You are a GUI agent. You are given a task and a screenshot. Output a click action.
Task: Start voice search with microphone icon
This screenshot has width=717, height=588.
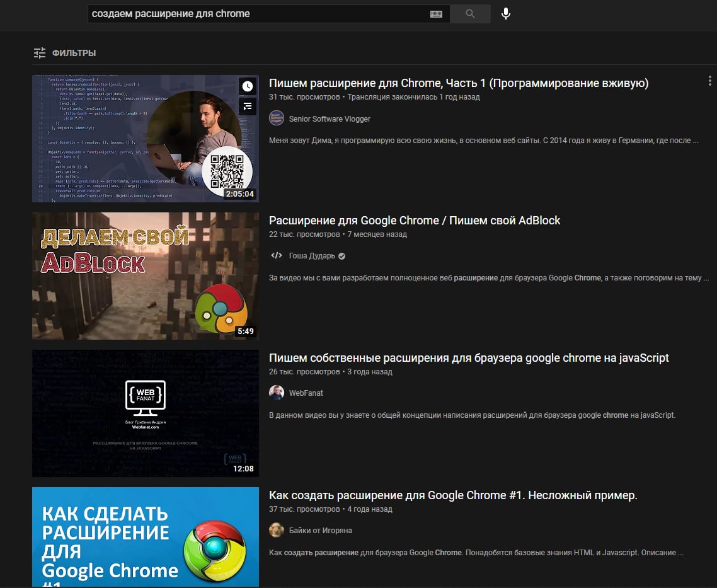[506, 14]
